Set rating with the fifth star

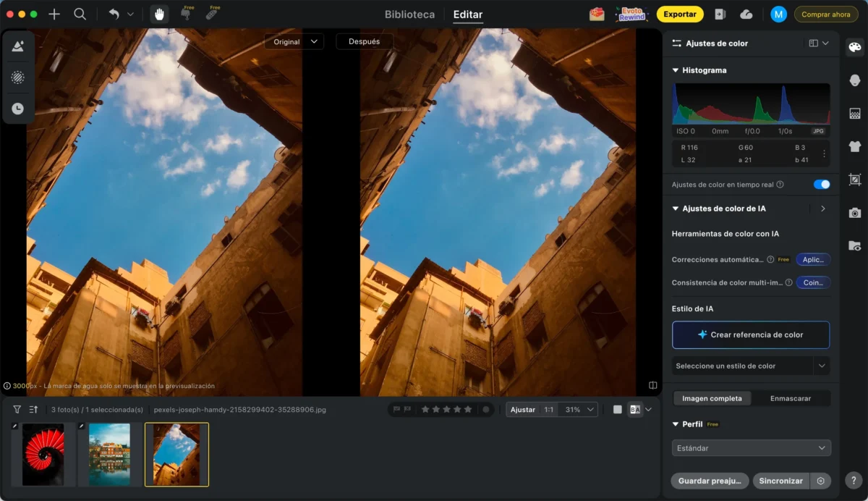click(x=468, y=410)
